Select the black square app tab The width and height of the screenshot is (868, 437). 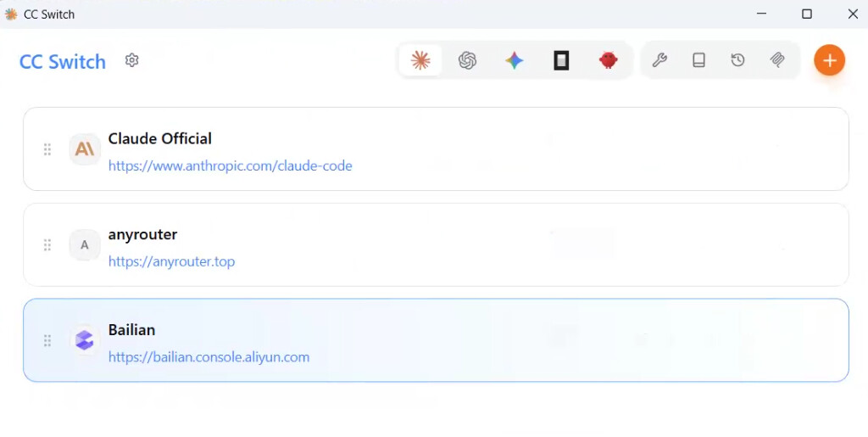point(561,59)
